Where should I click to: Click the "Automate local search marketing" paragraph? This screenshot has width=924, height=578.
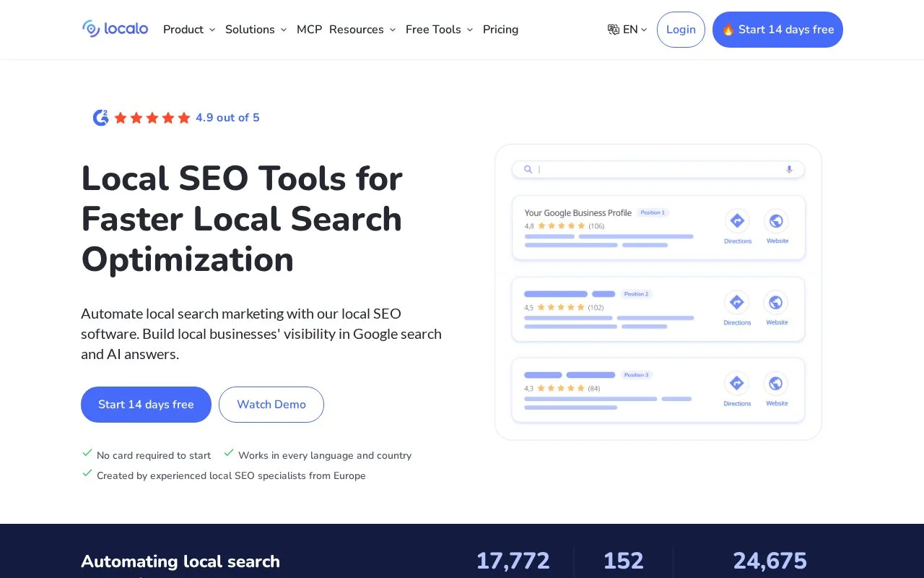261,334
